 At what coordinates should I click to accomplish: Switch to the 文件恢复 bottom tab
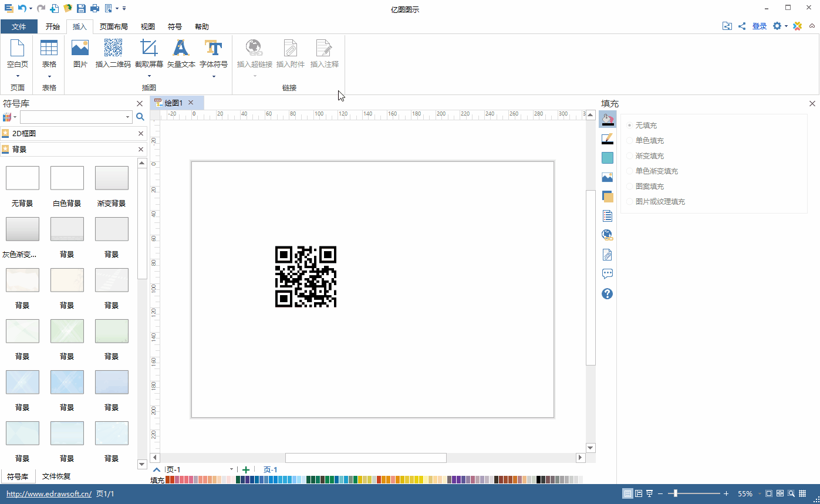click(56, 476)
